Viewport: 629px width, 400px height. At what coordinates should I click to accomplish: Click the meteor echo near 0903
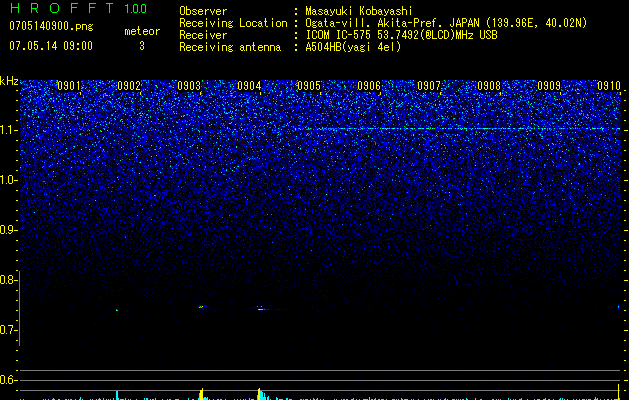203,307
